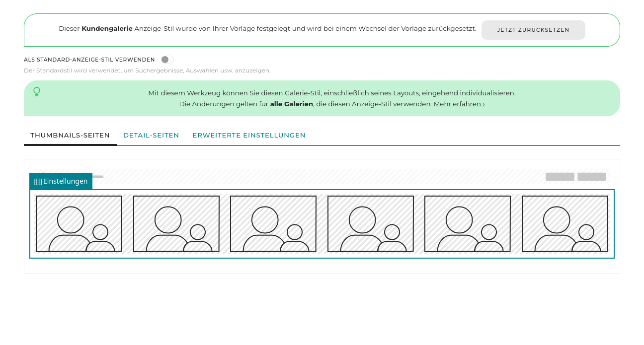Click the 'Als Standard-Anzeige-Stil verwenden' label
Viewport: 644px width, 345px height.
click(89, 60)
